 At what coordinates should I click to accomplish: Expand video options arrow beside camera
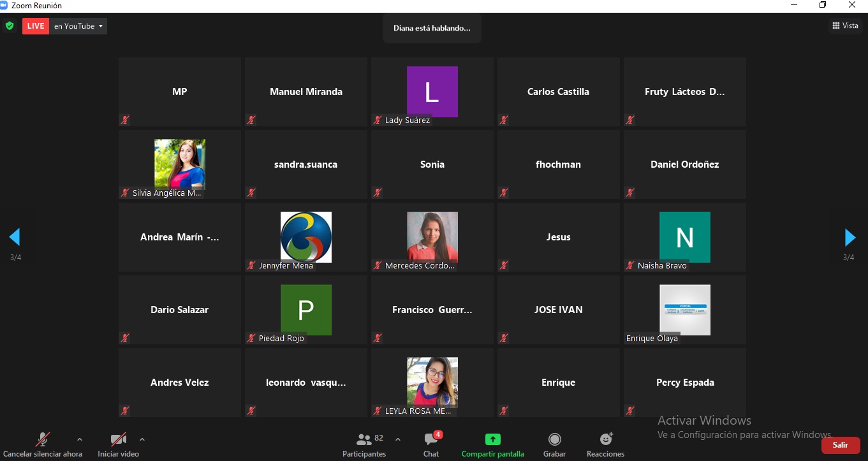pyautogui.click(x=142, y=439)
